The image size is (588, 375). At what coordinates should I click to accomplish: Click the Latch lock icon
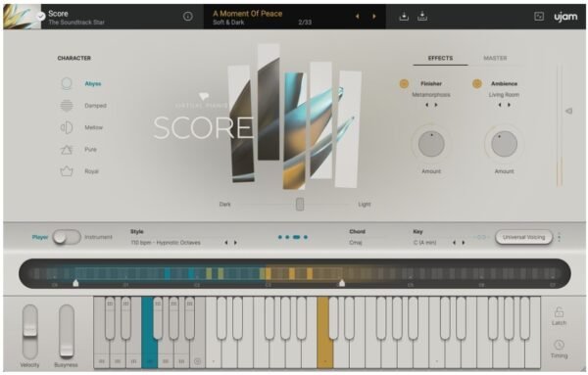[559, 311]
